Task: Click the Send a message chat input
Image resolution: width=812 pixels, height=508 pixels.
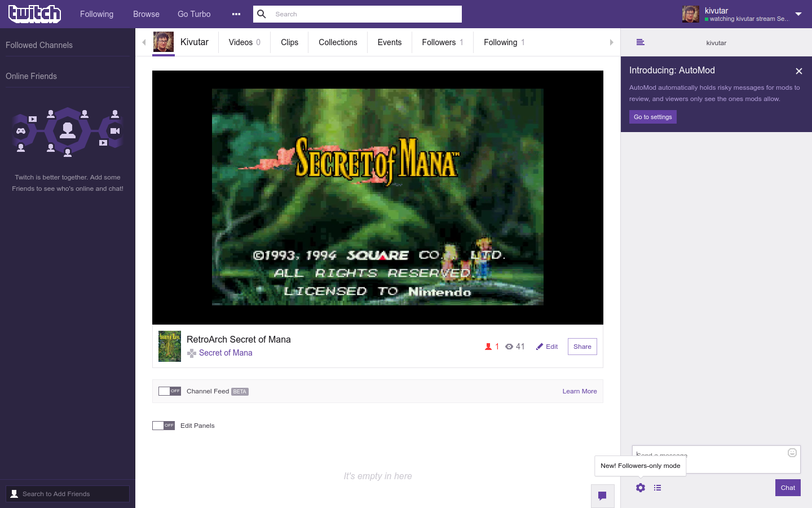Action: pyautogui.click(x=716, y=459)
